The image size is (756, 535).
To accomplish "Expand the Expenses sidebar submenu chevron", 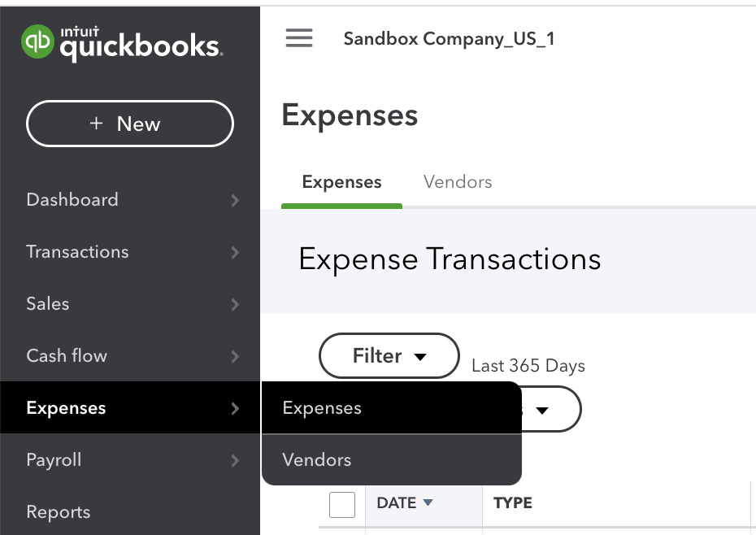I will [x=235, y=408].
